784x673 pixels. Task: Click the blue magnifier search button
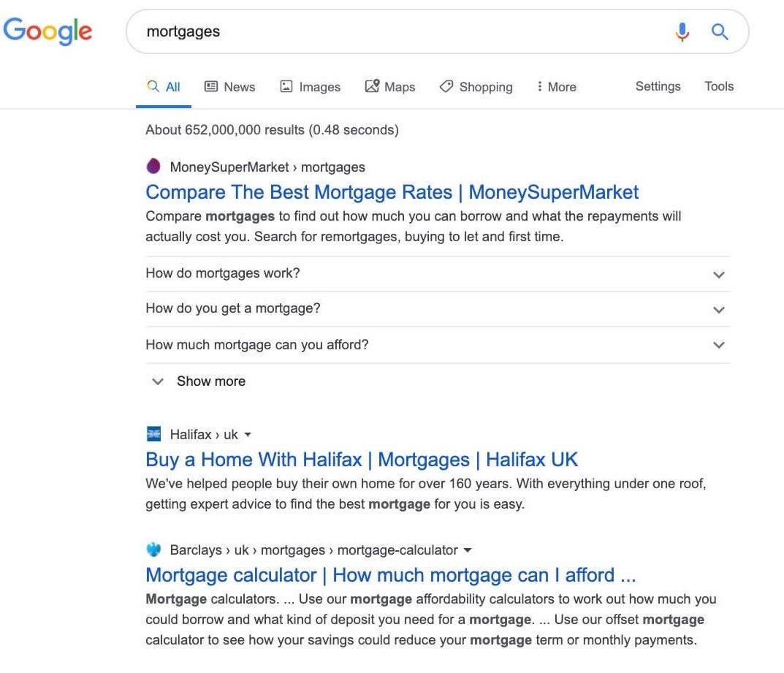coord(720,31)
